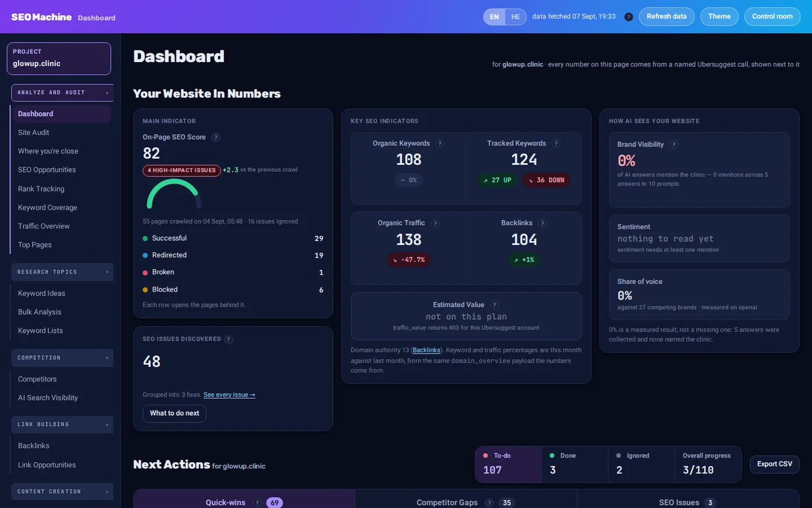The width and height of the screenshot is (812, 508).
Task: Filter next actions by Done
Action: (x=575, y=464)
